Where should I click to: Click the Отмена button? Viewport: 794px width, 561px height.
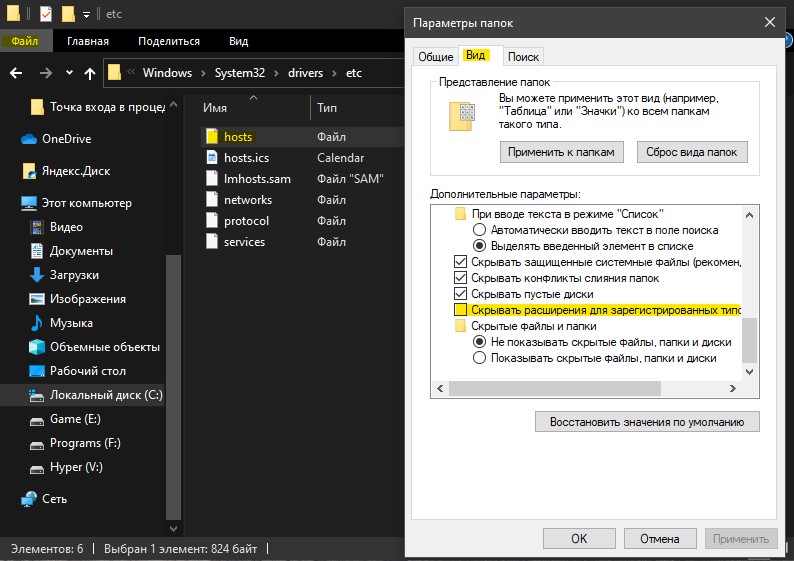pyautogui.click(x=660, y=539)
